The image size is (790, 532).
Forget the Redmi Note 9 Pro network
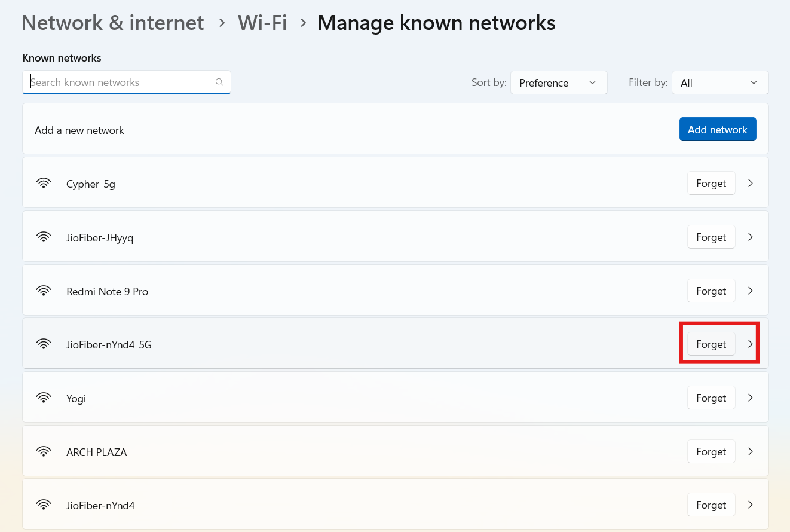(x=711, y=291)
